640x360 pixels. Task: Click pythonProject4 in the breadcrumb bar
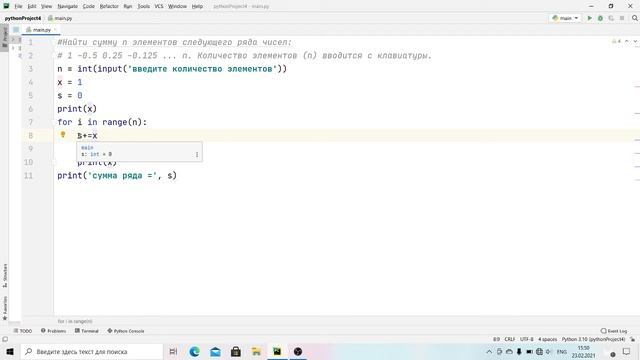tap(23, 18)
